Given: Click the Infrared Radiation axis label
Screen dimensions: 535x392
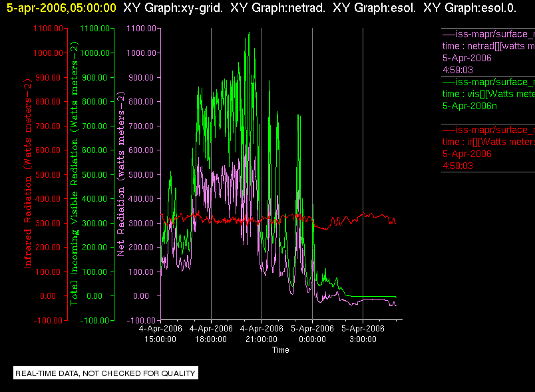Looking at the screenshot, I should pyautogui.click(x=28, y=173).
